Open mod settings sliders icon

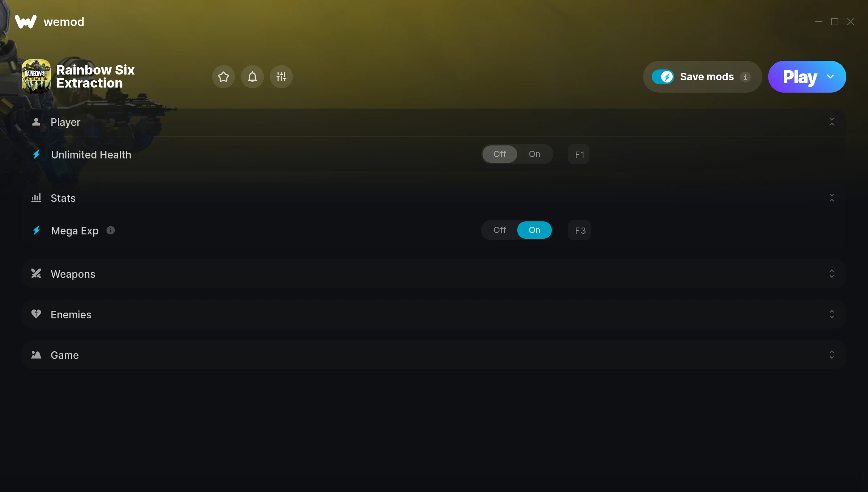[281, 77]
